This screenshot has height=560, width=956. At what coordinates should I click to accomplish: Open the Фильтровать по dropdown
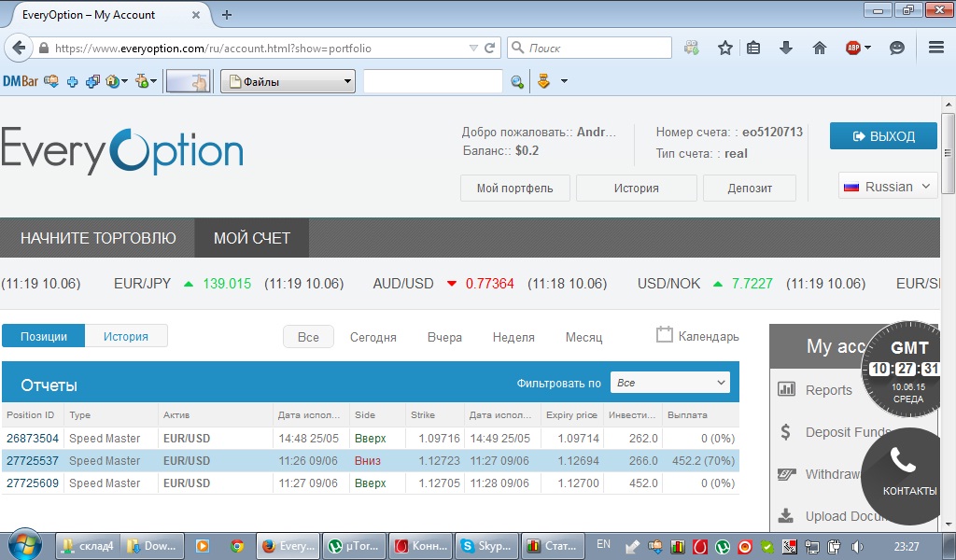pos(669,383)
